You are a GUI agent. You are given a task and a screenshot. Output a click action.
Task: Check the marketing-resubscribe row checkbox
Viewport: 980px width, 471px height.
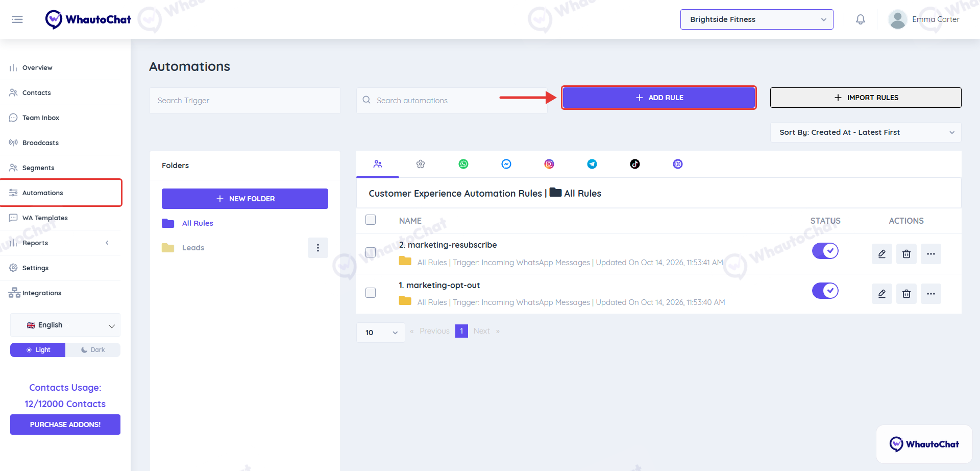click(371, 252)
